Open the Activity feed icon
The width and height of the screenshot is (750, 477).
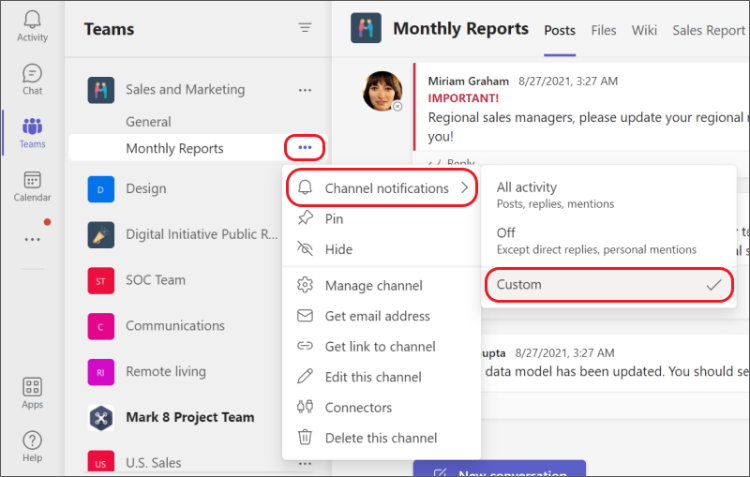pos(32,24)
